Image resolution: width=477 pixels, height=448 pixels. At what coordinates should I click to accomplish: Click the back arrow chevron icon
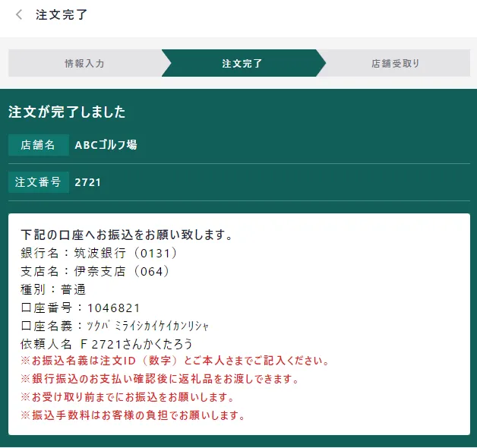click(19, 15)
